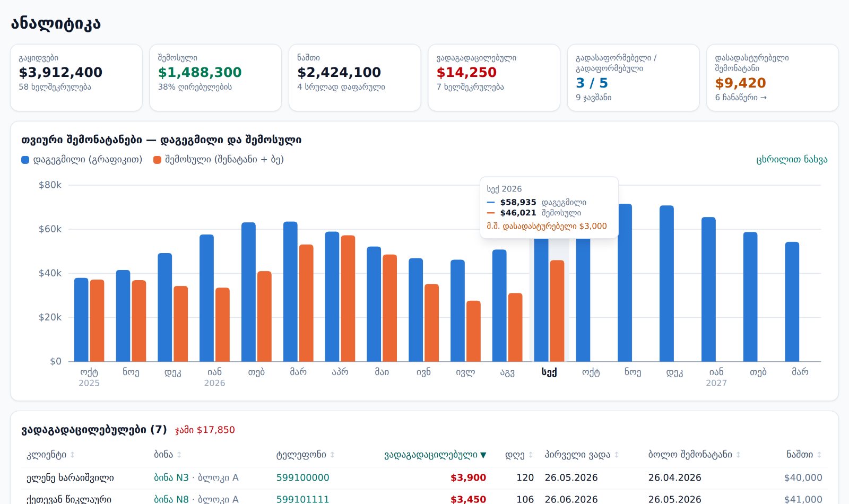Click the client name ელენე ხარაიშვილი
Image resolution: width=849 pixels, height=504 pixels.
pyautogui.click(x=70, y=477)
